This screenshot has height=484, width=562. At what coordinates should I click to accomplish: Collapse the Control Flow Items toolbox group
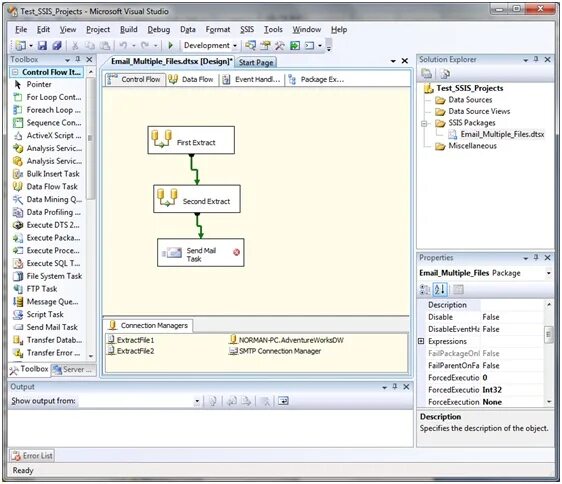click(x=15, y=72)
